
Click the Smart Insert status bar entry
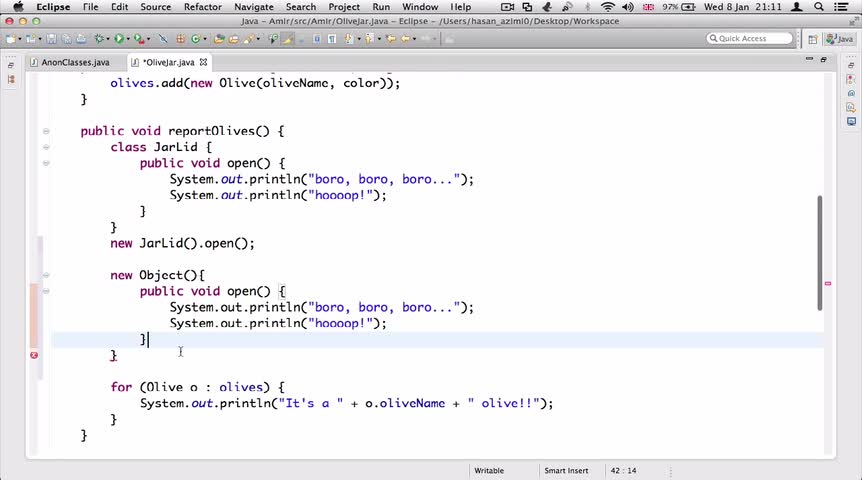pyautogui.click(x=566, y=471)
